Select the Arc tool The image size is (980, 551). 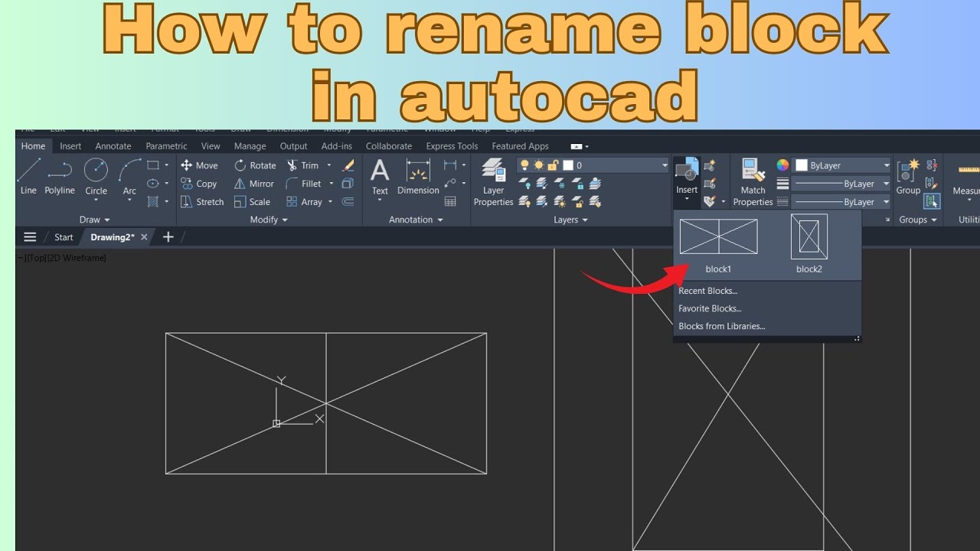[129, 177]
